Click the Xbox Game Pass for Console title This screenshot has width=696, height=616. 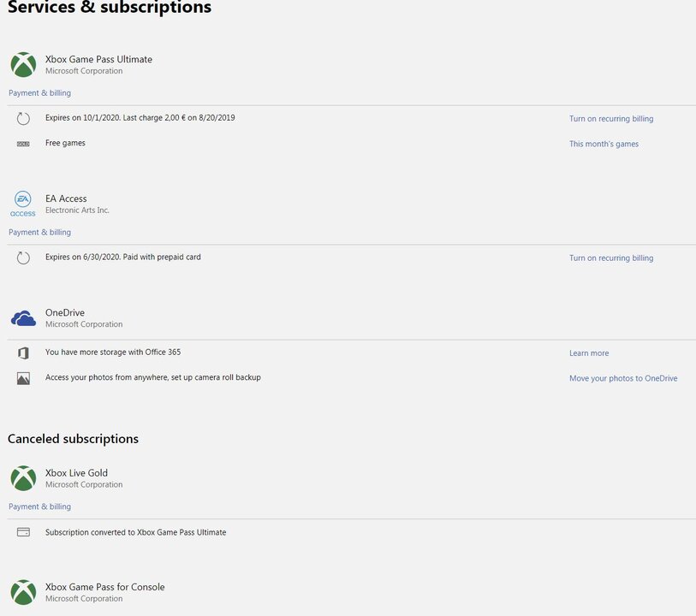click(104, 587)
